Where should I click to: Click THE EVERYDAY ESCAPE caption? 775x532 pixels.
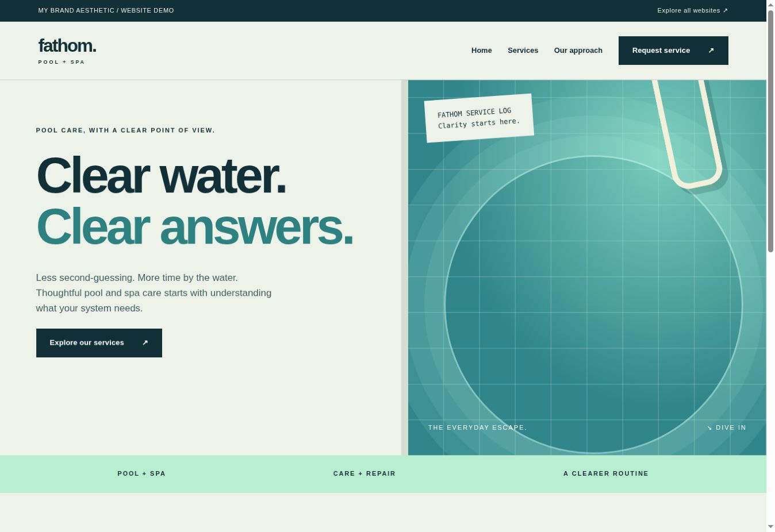click(x=477, y=427)
